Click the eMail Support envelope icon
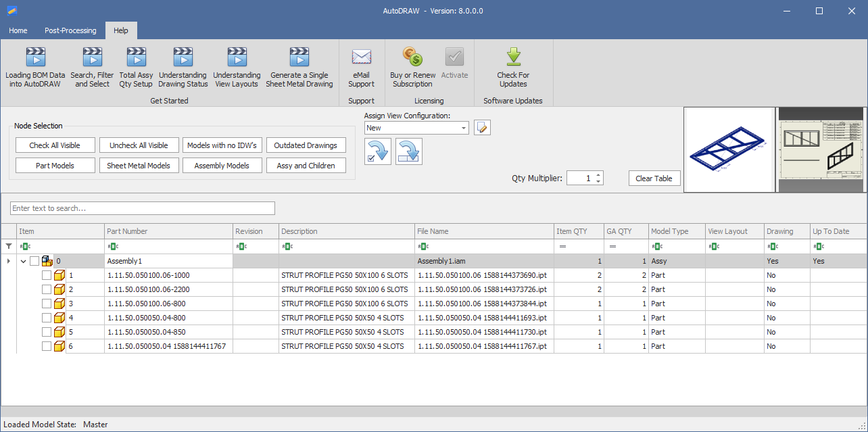 click(x=361, y=57)
